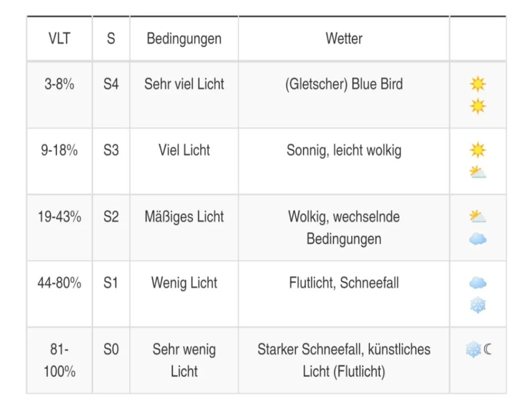
Task: Click the snowflake icon in S1 row
Action: point(478,305)
